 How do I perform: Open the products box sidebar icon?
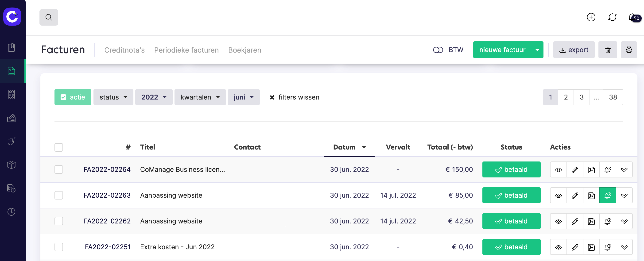click(x=11, y=165)
